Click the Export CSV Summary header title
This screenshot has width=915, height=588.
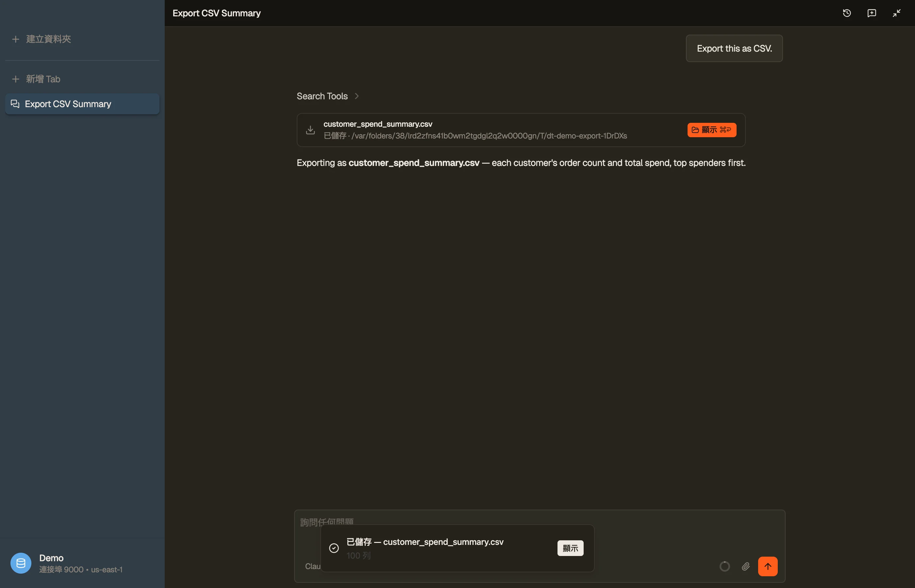217,13
